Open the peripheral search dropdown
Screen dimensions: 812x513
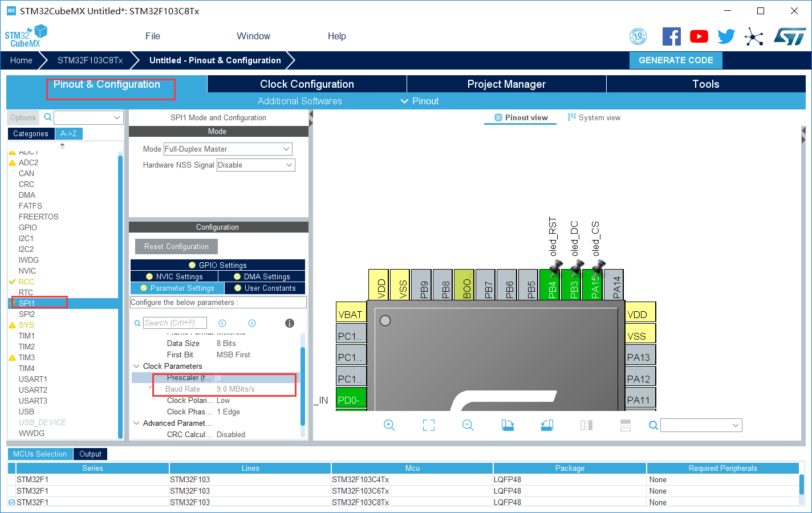[x=88, y=117]
